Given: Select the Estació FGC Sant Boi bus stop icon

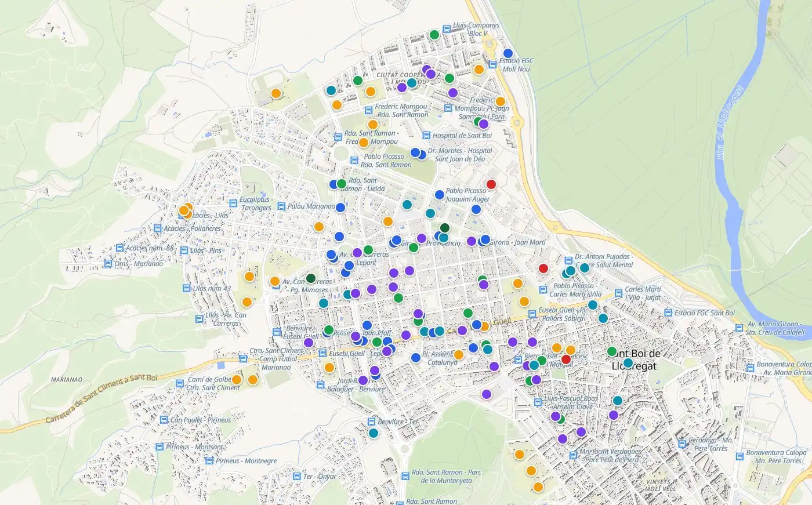Looking at the screenshot, I should [668, 313].
